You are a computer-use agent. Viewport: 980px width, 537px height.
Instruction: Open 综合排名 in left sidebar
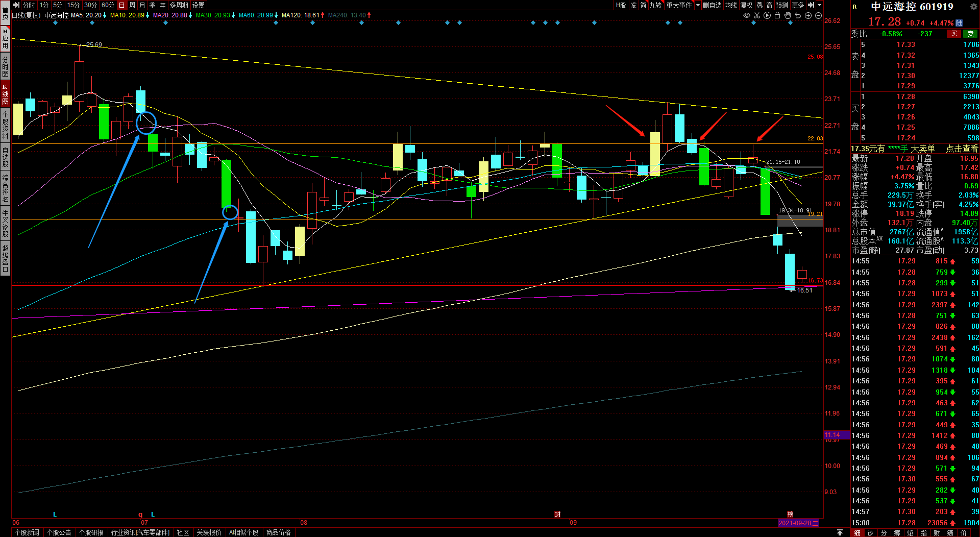pyautogui.click(x=5, y=188)
